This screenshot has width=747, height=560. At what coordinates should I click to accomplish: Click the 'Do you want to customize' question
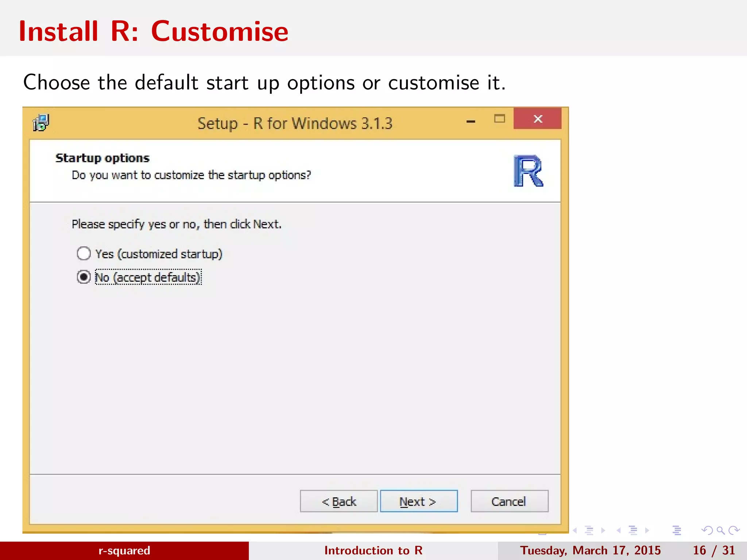191,175
